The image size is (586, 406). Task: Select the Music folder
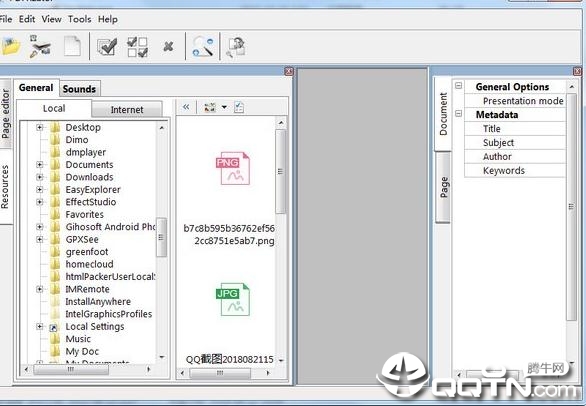point(78,339)
